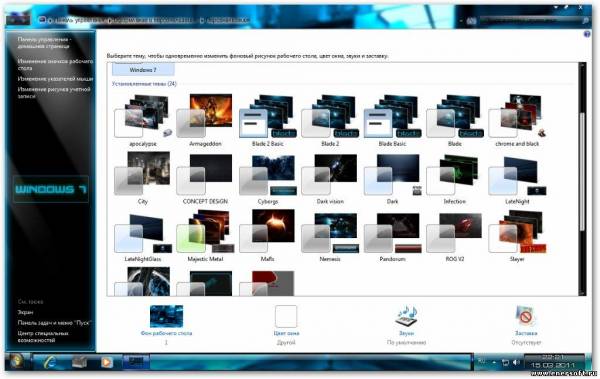Click the help question mark icon
The height and width of the screenshot is (379, 600).
[x=587, y=34]
